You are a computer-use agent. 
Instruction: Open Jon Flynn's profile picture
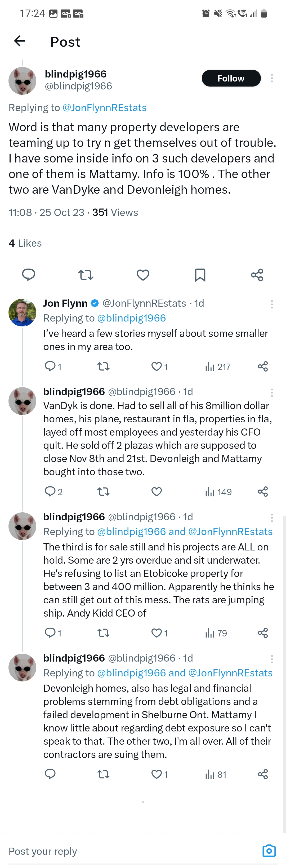(x=22, y=312)
